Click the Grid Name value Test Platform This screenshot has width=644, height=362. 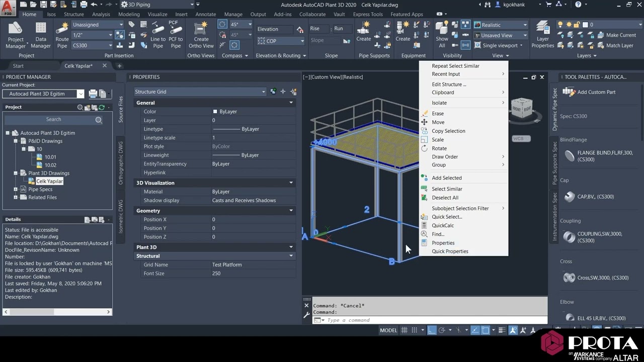(227, 265)
